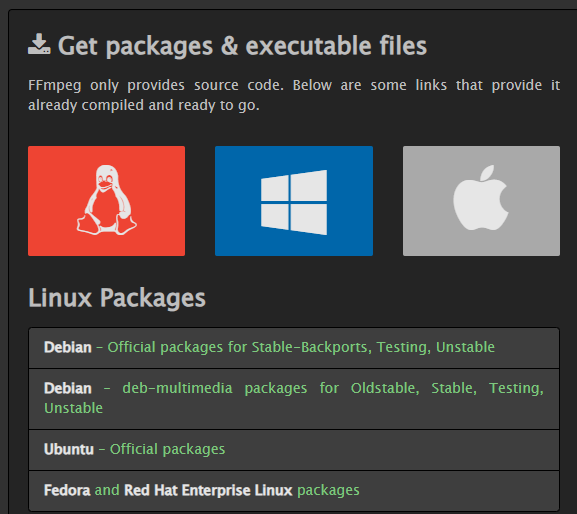
Task: Click the bold Fedora label
Action: pos(67,490)
